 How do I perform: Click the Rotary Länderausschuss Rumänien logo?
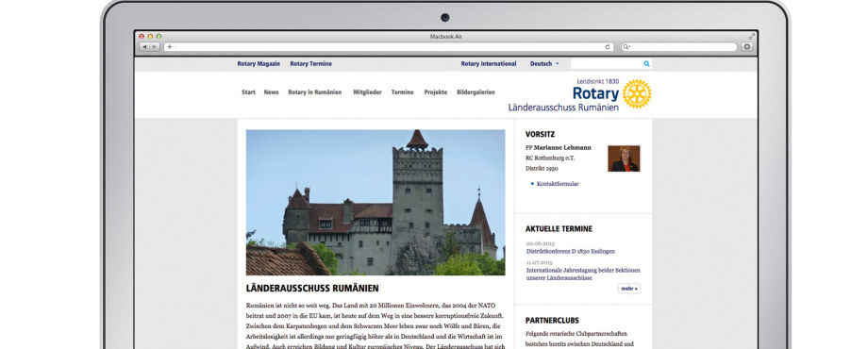pyautogui.click(x=579, y=94)
